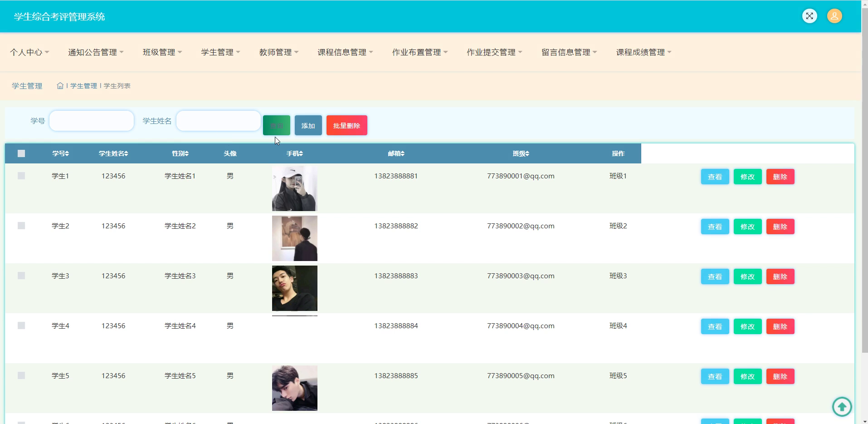Check the checkbox for 学生5 row

click(x=21, y=375)
